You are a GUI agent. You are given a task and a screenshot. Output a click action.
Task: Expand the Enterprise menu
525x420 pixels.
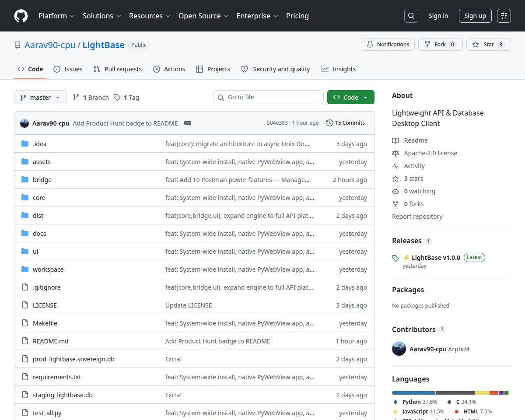click(257, 16)
